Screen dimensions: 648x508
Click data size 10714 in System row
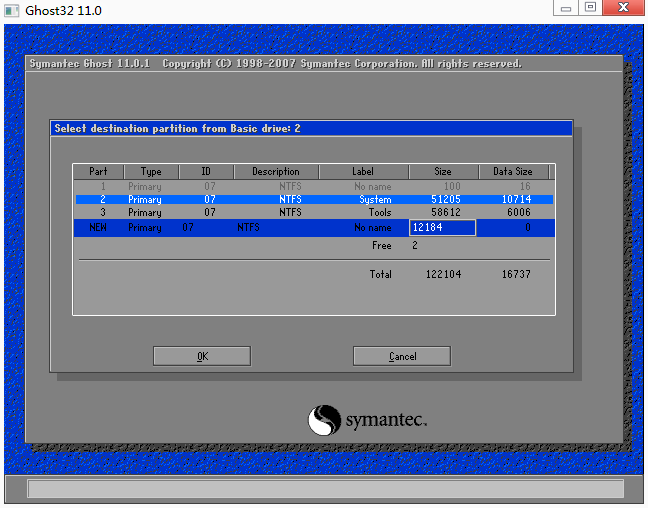pyautogui.click(x=516, y=199)
